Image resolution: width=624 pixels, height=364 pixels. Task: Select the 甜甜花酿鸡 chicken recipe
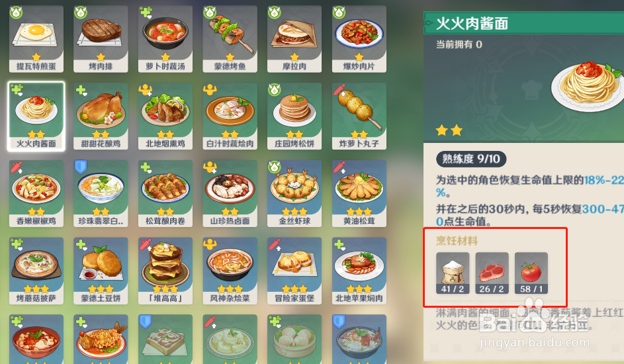click(101, 116)
